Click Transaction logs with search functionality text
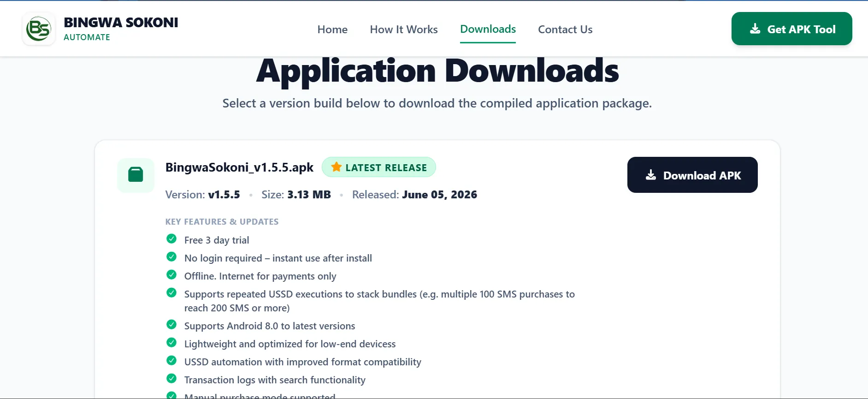Screen dimensions: 868x399 tap(275, 380)
